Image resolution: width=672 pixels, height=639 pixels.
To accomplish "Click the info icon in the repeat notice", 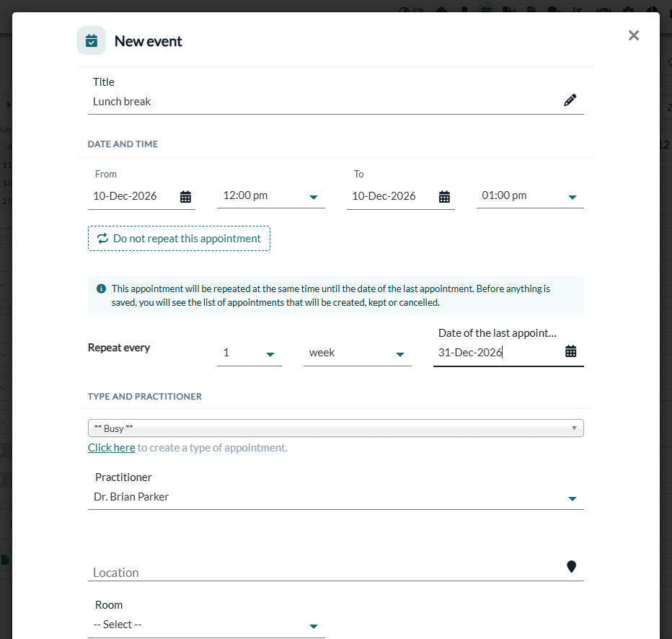I will pyautogui.click(x=101, y=288).
